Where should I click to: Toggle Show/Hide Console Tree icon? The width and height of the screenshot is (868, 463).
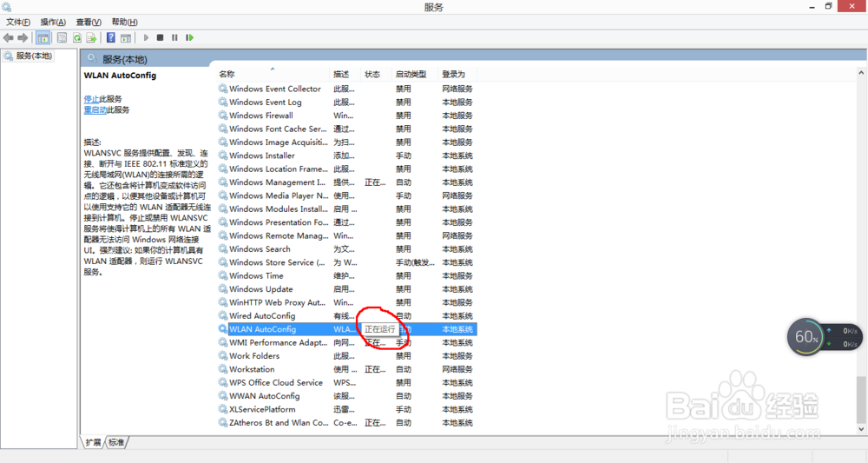pos(43,37)
